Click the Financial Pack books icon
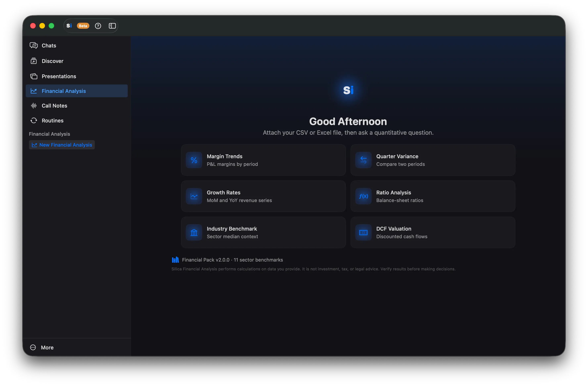This screenshot has width=588, height=386. pos(175,260)
